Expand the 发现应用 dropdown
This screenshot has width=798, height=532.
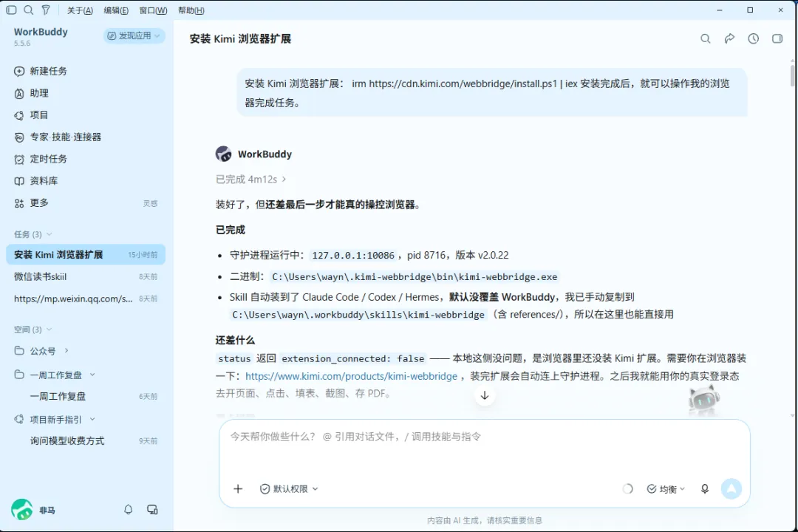pyautogui.click(x=134, y=35)
